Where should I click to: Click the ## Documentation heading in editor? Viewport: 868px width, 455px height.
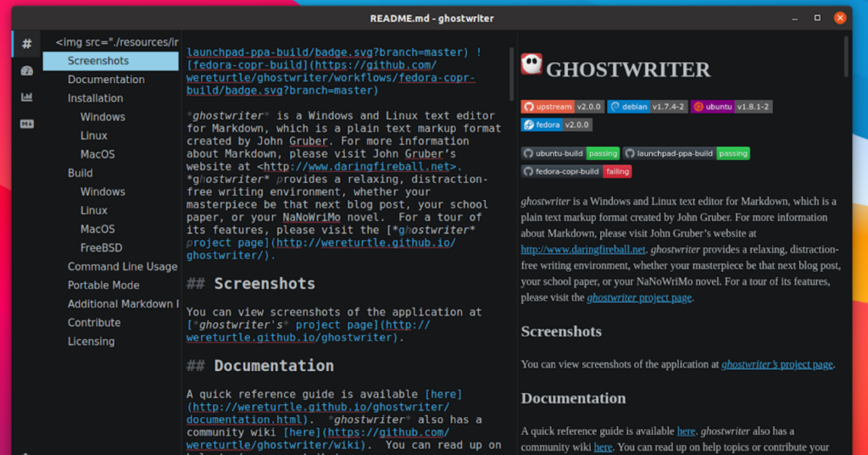(260, 366)
